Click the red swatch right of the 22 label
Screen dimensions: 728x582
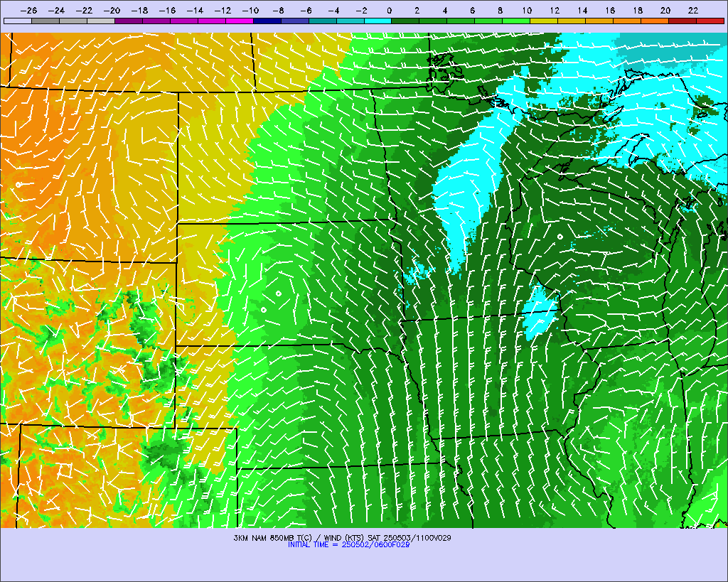coord(710,21)
